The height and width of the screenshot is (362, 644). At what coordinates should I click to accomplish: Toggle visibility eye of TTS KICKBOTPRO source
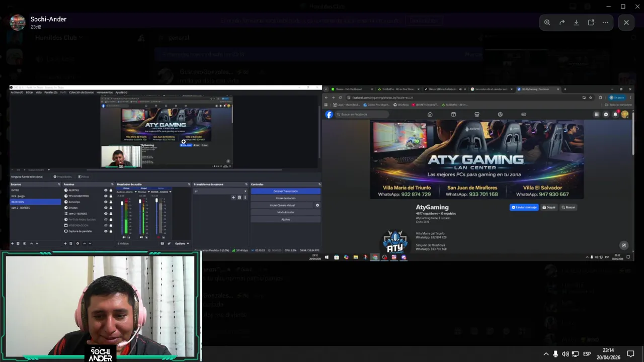pos(106,196)
